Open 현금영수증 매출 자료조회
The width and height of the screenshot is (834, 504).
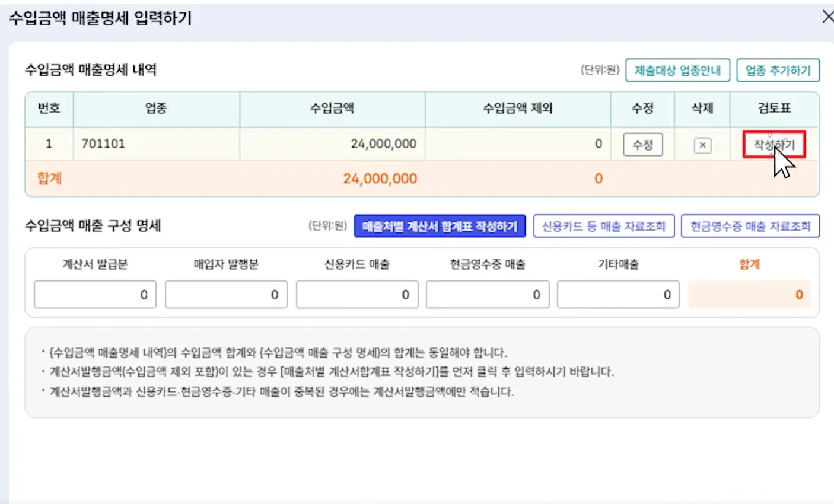(x=750, y=226)
